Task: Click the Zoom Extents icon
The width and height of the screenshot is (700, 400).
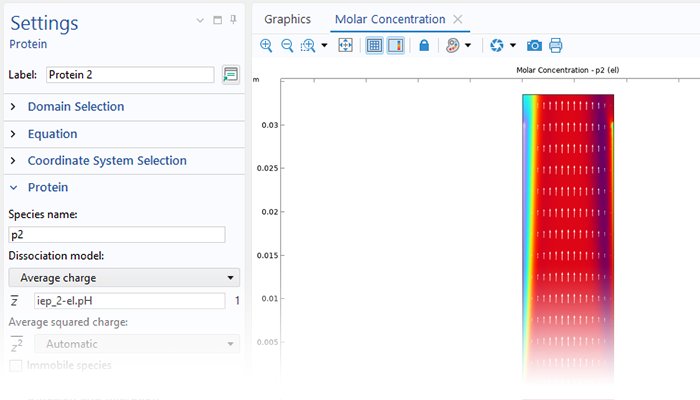Action: [345, 45]
